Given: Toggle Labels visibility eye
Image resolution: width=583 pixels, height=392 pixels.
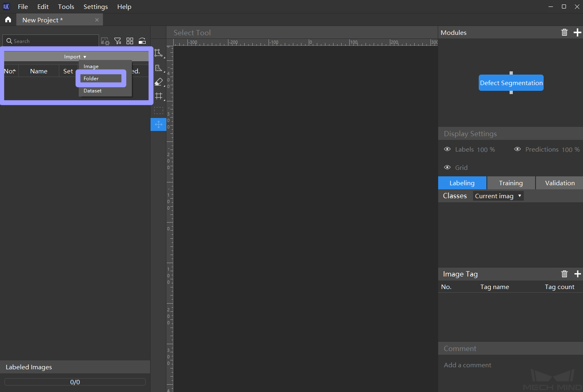Looking at the screenshot, I should [x=447, y=149].
